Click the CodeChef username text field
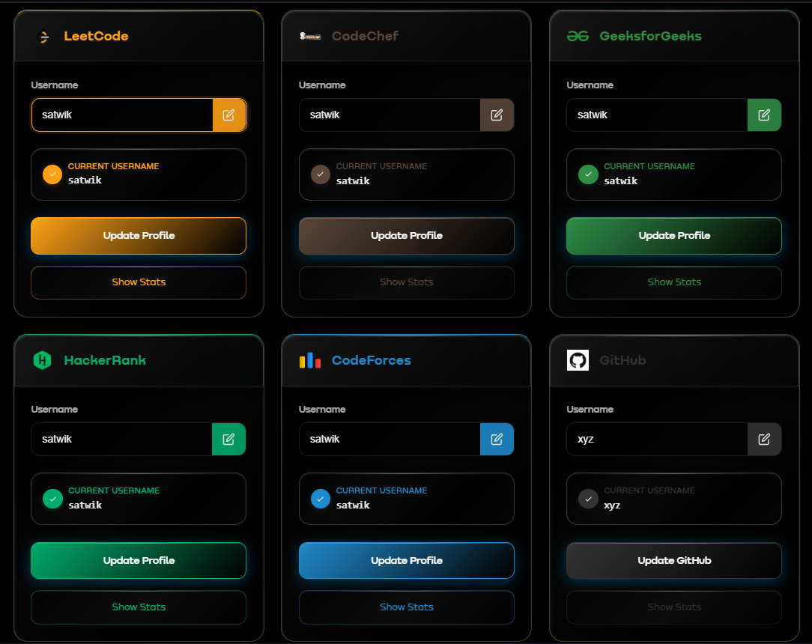Viewport: 812px width, 644px height. pos(390,115)
